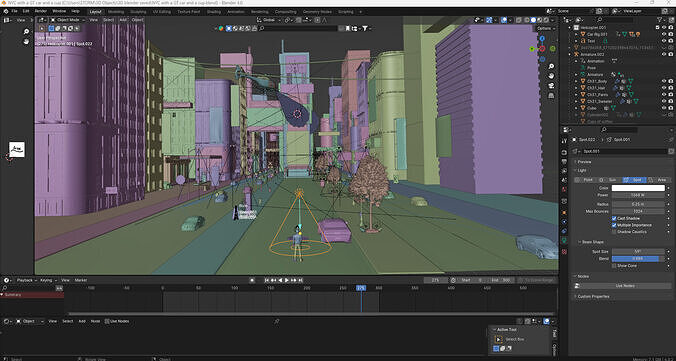
Task: Toggle Ch31_Body viewport visibility eye
Action: pos(664,81)
